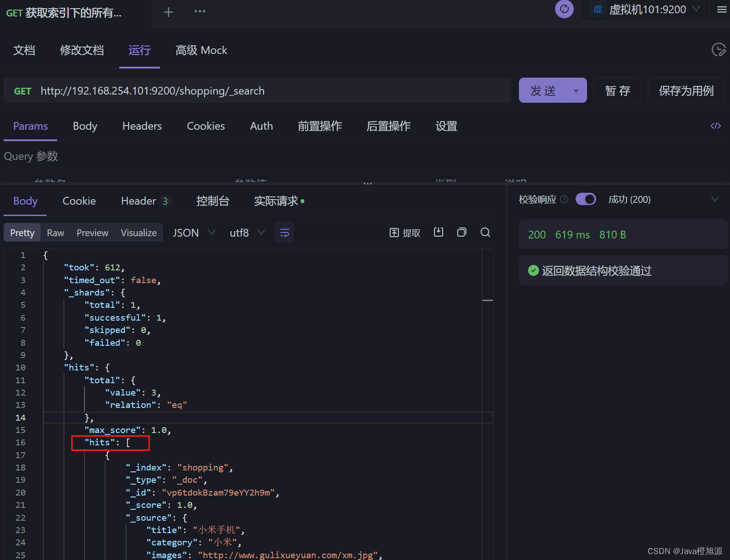Select the 运行 tab
730x560 pixels.
click(x=139, y=50)
